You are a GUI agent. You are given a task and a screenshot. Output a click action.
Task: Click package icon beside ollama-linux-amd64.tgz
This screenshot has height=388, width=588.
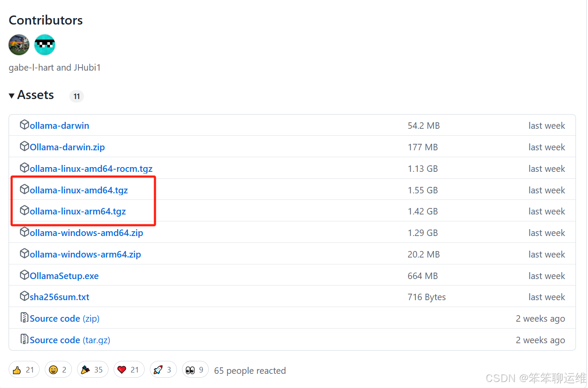tap(25, 189)
